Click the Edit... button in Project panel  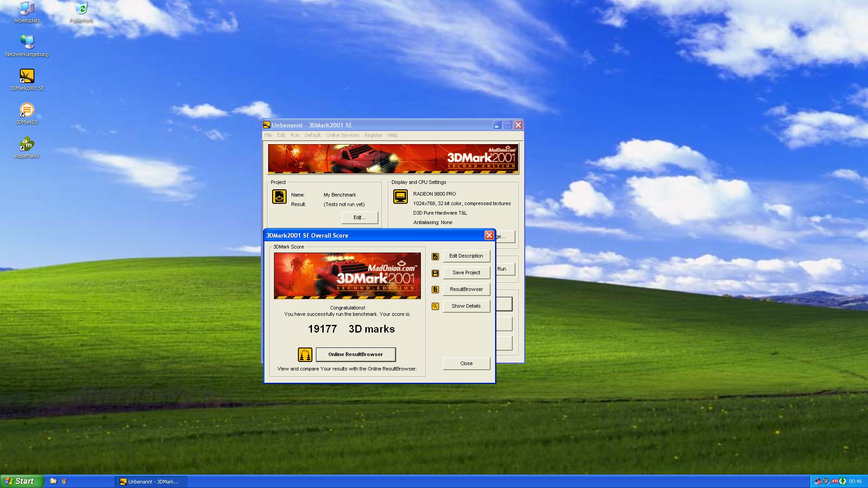(x=359, y=218)
